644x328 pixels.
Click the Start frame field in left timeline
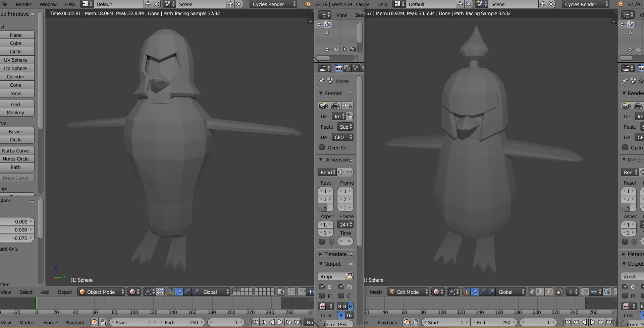pos(134,322)
